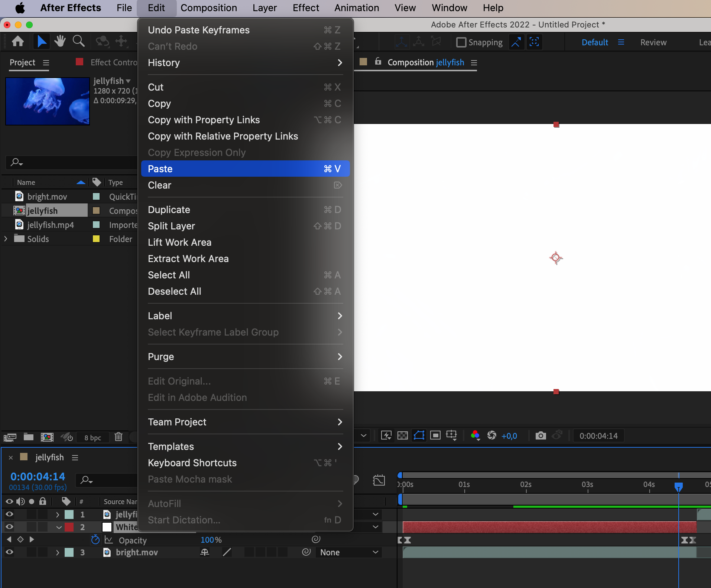711x588 pixels.
Task: Click the Opacity stopwatch icon
Action: pos(95,540)
